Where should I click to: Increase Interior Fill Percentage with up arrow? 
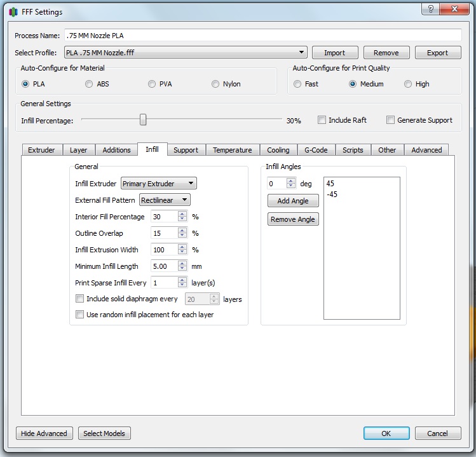pyautogui.click(x=182, y=214)
